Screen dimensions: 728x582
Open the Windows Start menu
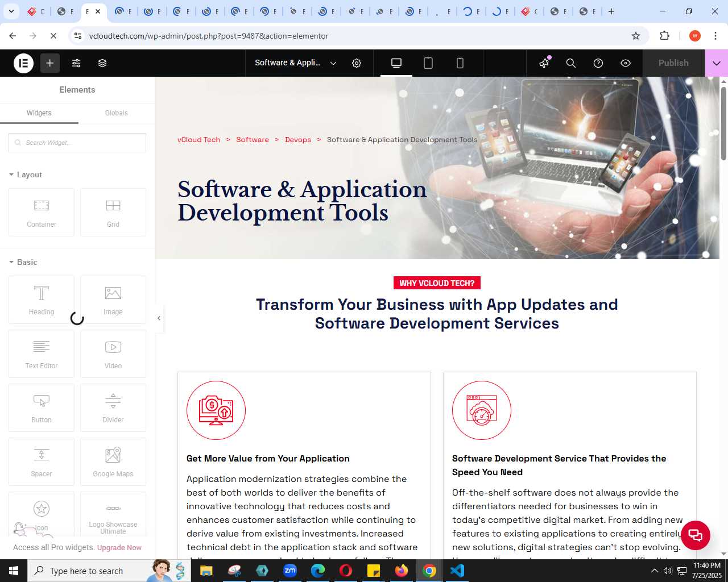click(14, 571)
